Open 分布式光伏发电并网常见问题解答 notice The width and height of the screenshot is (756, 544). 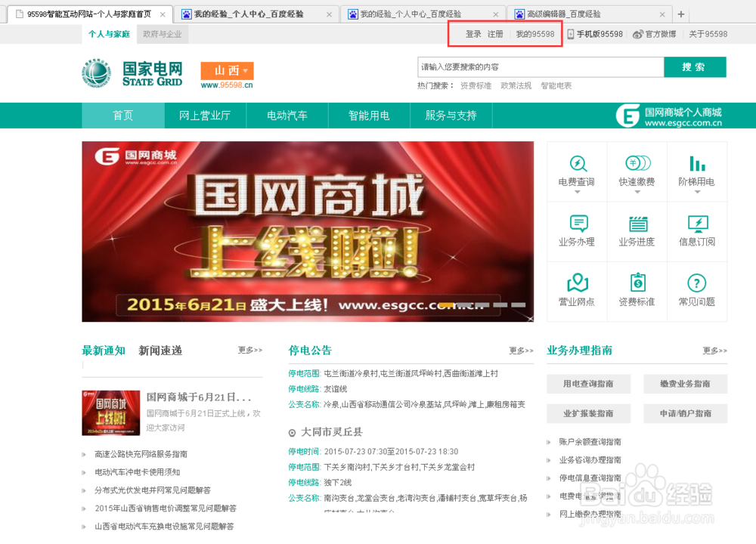point(153,490)
